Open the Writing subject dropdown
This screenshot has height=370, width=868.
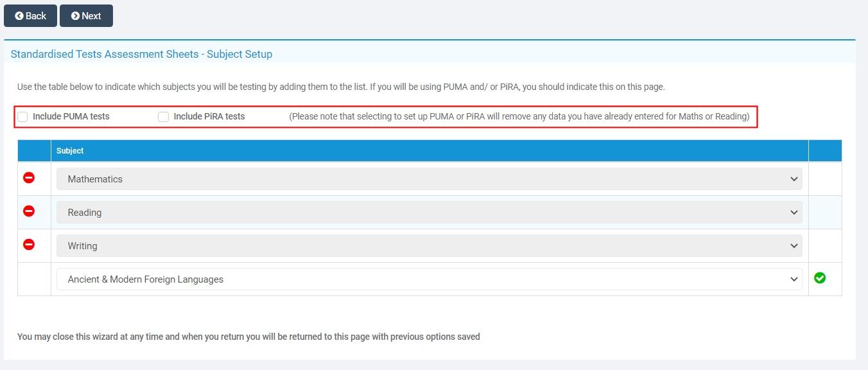pyautogui.click(x=429, y=246)
